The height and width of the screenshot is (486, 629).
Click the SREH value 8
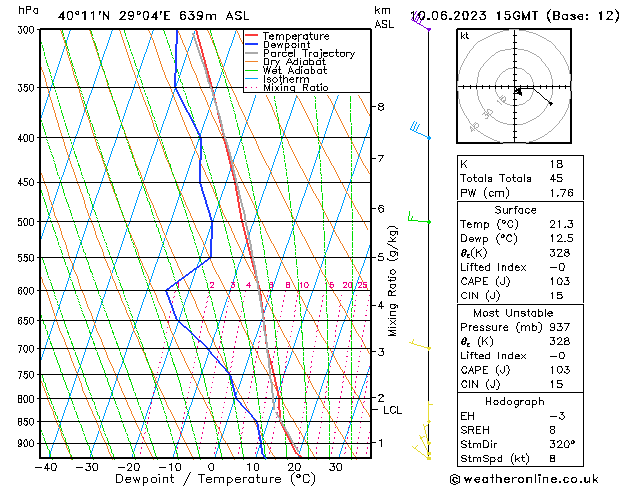[x=553, y=430]
